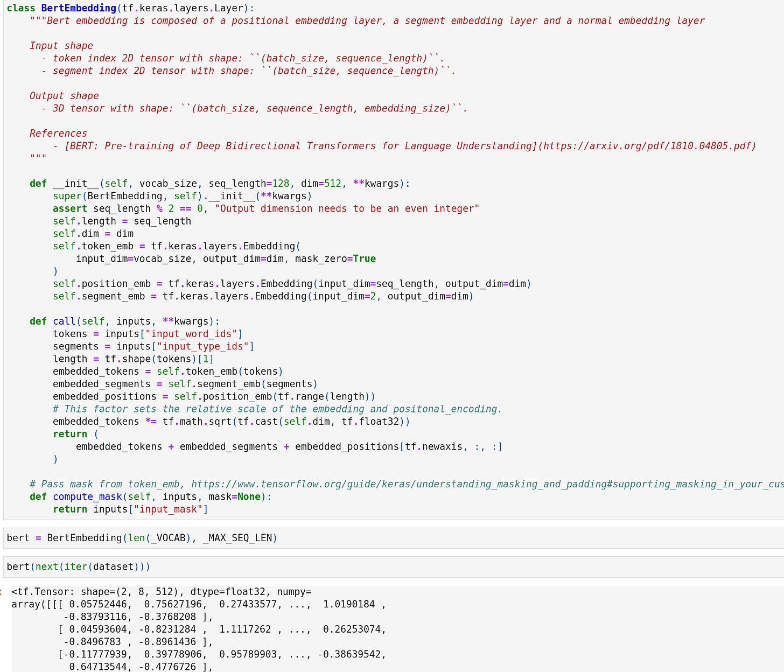This screenshot has width=784, height=672.
Task: Click the 'tokens = inputs["input_word_ids"]' line
Action: pyautogui.click(x=148, y=334)
